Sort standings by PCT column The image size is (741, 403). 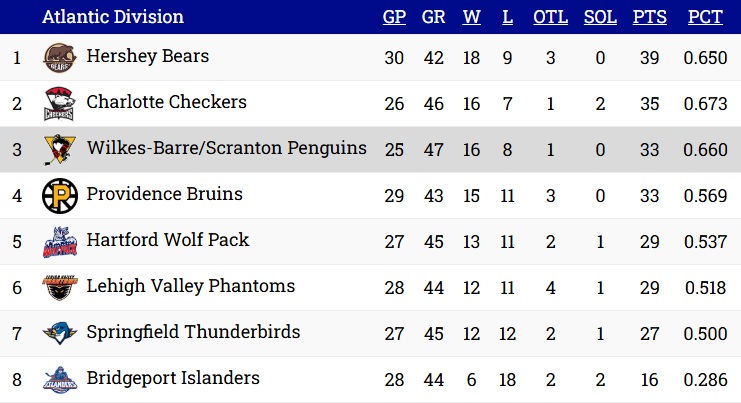[x=705, y=17]
